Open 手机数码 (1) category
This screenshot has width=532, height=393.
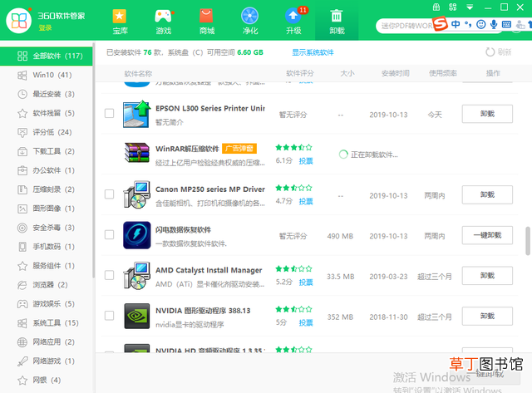click(x=47, y=247)
